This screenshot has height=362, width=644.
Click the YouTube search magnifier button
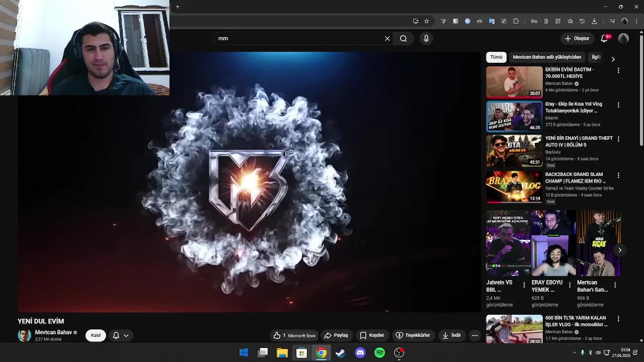click(404, 38)
